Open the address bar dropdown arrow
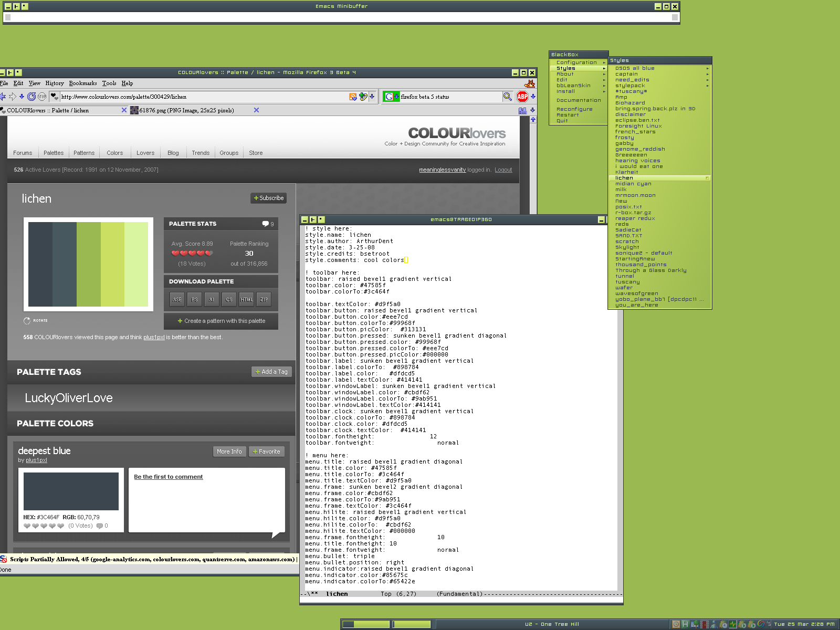This screenshot has width=840, height=630. click(372, 97)
